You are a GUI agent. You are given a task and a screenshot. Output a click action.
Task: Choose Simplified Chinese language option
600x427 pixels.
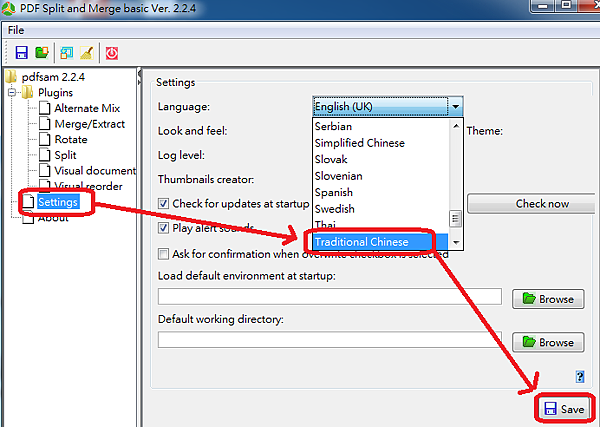pos(380,143)
